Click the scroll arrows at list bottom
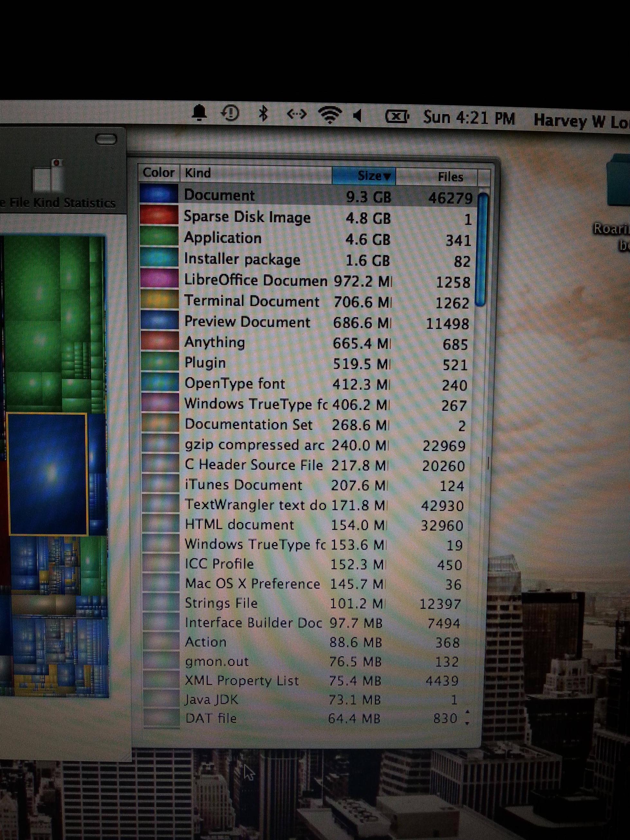 click(467, 717)
